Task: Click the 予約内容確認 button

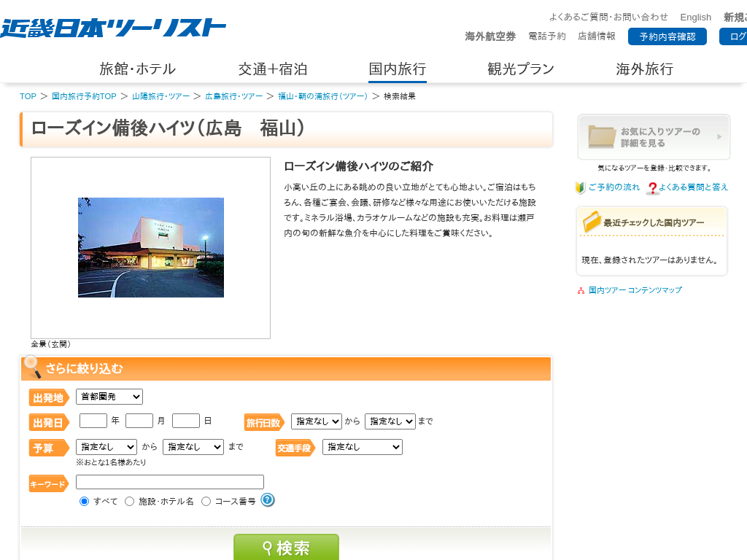Action: tap(667, 36)
